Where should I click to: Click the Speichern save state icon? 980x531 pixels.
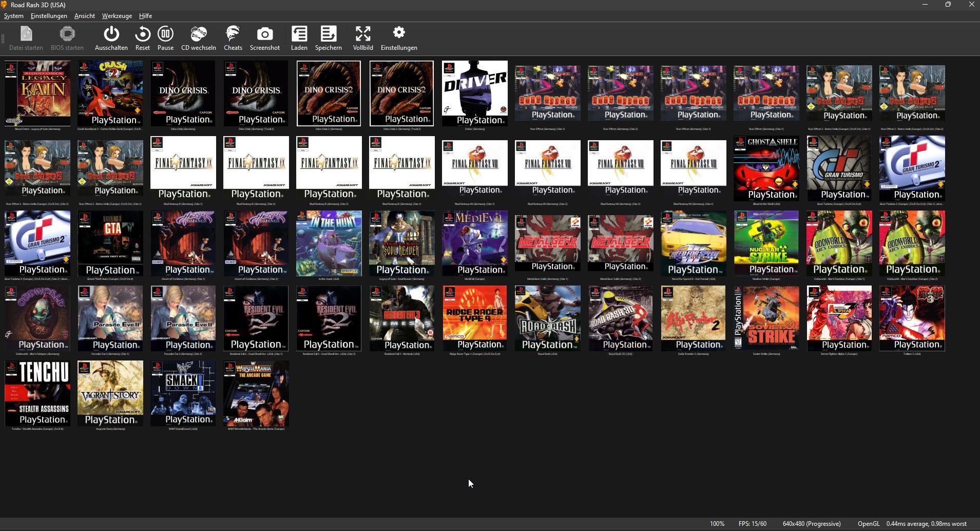(x=329, y=34)
